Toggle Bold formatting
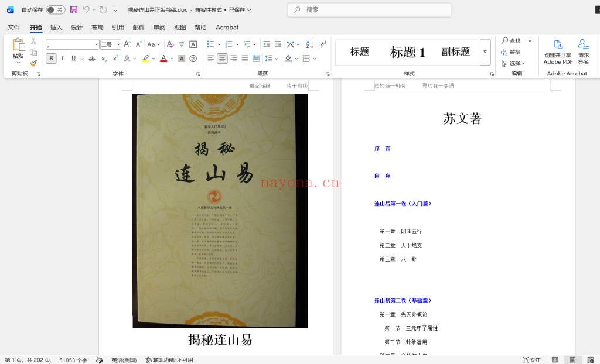The image size is (600, 364). [x=51, y=59]
